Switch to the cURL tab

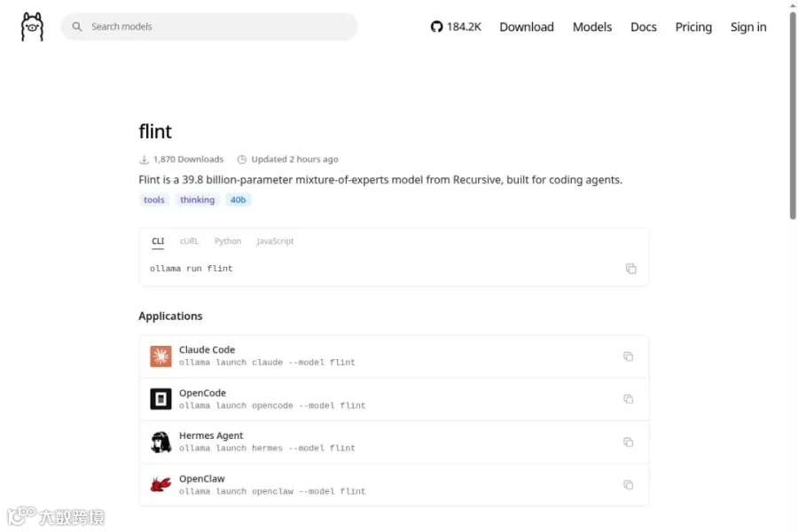click(x=189, y=241)
